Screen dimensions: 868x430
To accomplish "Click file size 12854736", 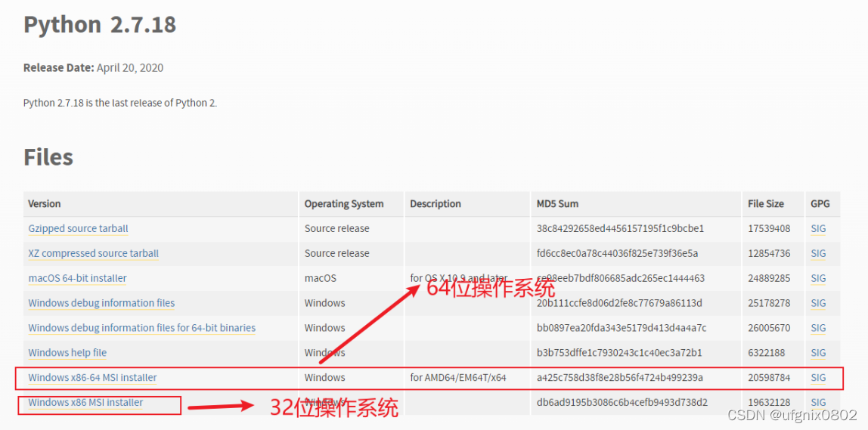I will click(x=769, y=253).
